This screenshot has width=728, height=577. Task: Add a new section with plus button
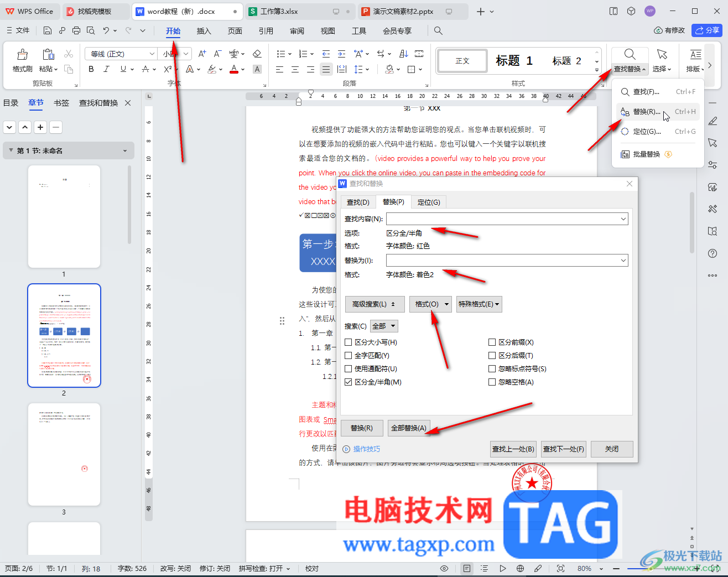40,127
